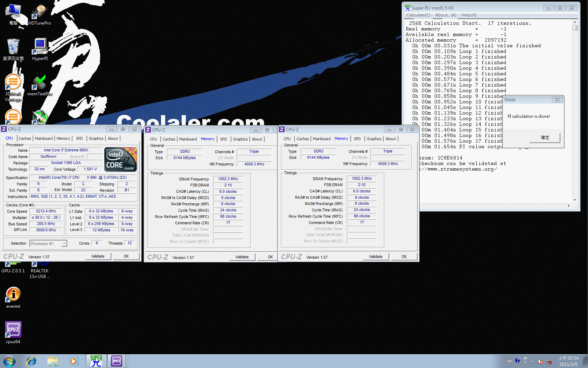Click the clock showing 05:54
This screenshot has height=368, width=588.
pyautogui.click(x=568, y=358)
